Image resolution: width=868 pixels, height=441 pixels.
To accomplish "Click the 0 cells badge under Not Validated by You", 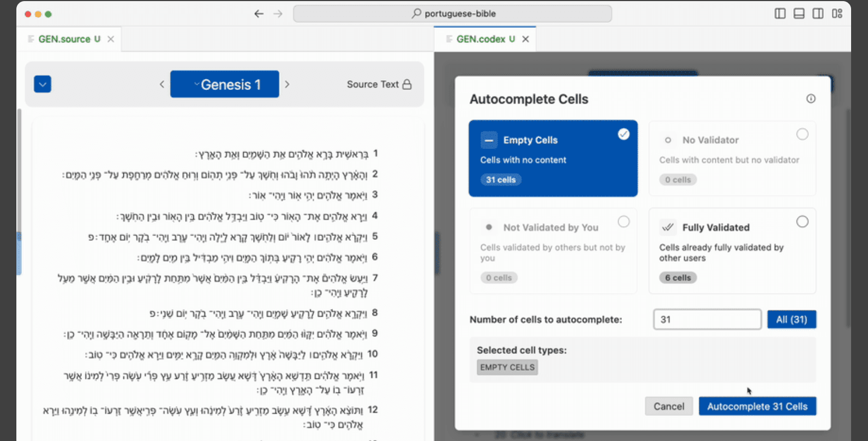I will 499,277.
